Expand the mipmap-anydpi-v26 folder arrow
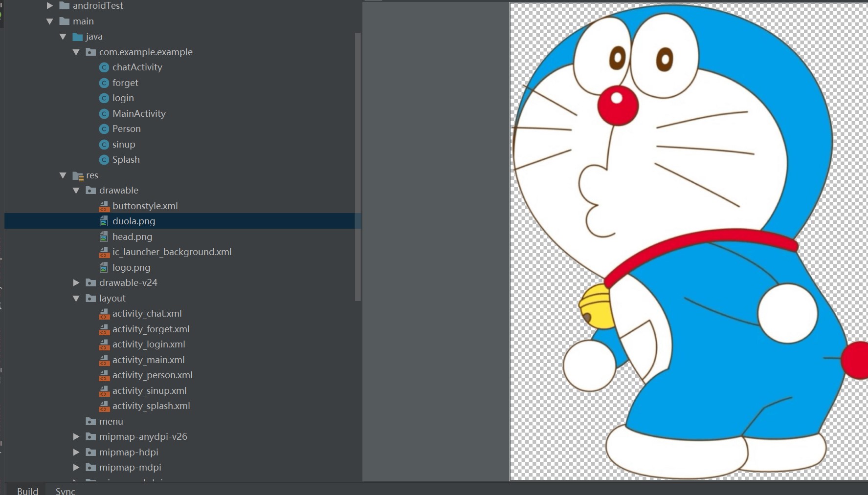The width and height of the screenshot is (868, 495). coord(76,436)
